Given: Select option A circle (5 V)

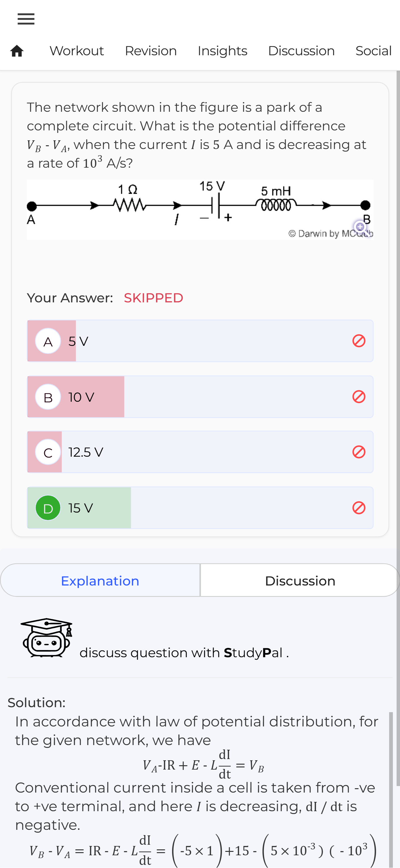Looking at the screenshot, I should point(48,341).
